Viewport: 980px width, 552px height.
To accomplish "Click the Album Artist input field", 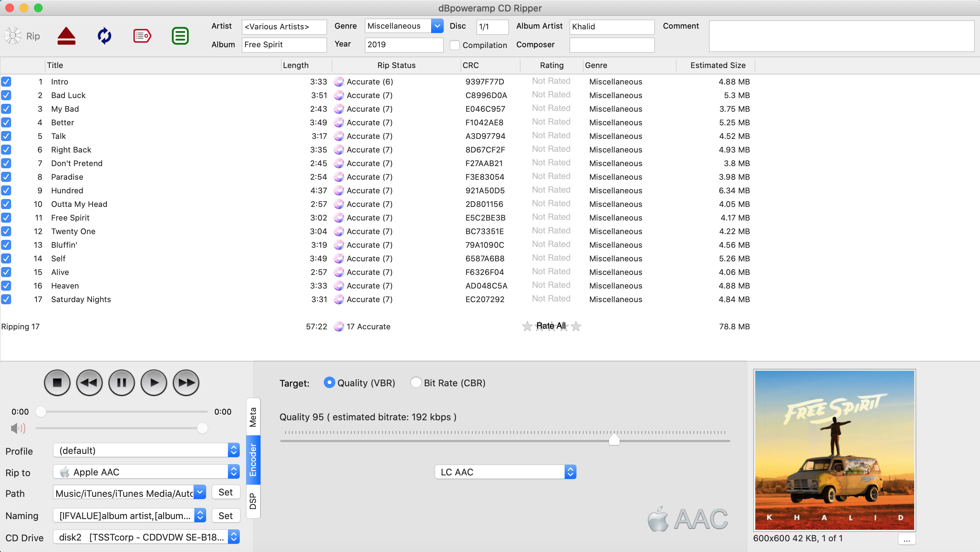I will [x=609, y=26].
